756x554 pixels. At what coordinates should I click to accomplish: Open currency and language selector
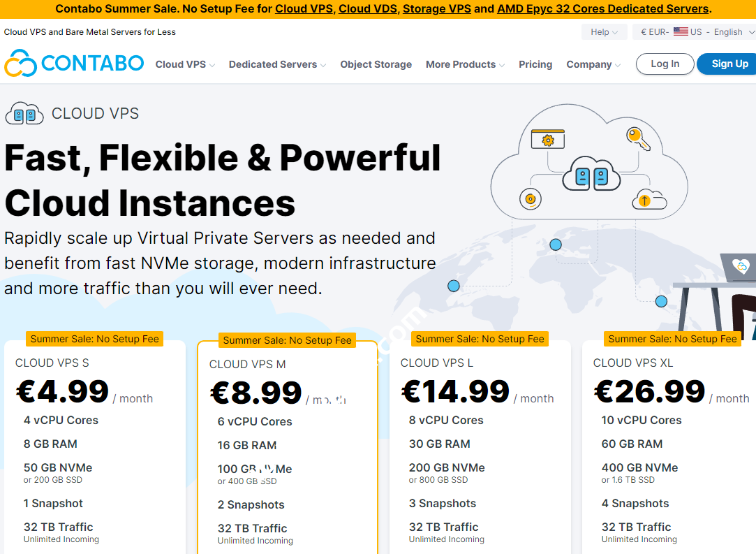694,32
